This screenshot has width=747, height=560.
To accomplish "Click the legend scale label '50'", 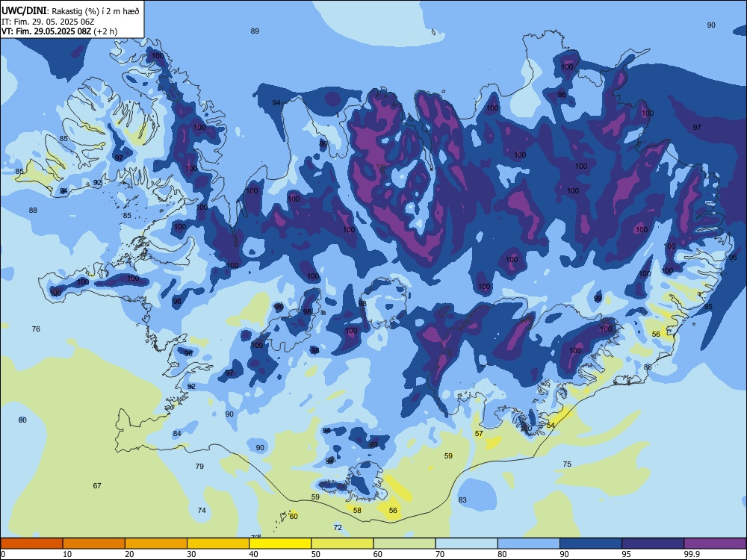I will [316, 554].
